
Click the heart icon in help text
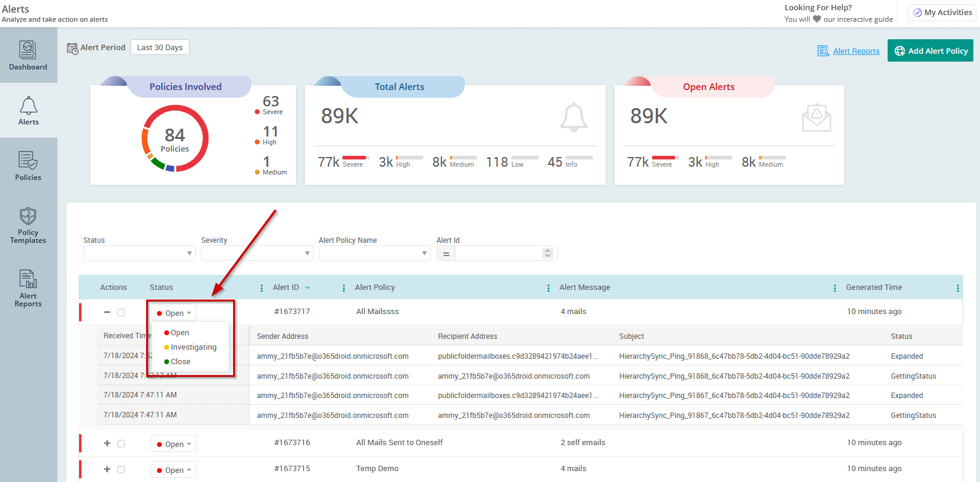click(x=817, y=19)
